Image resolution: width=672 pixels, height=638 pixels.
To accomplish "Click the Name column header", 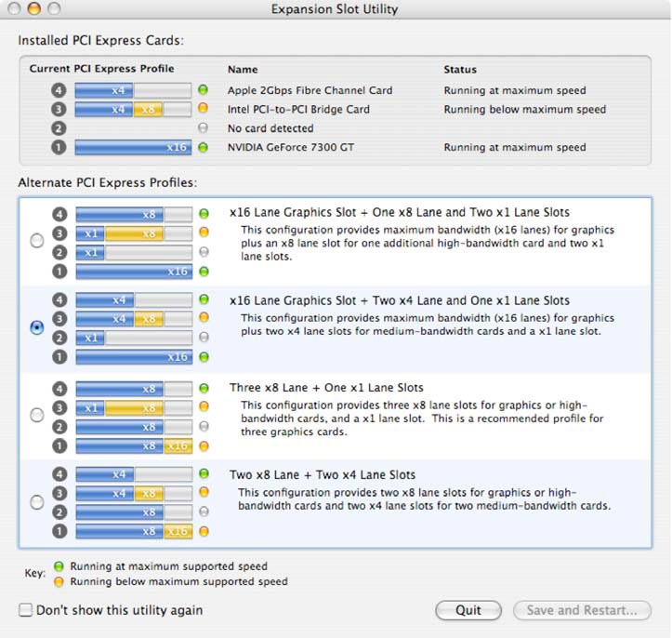I will click(x=243, y=70).
